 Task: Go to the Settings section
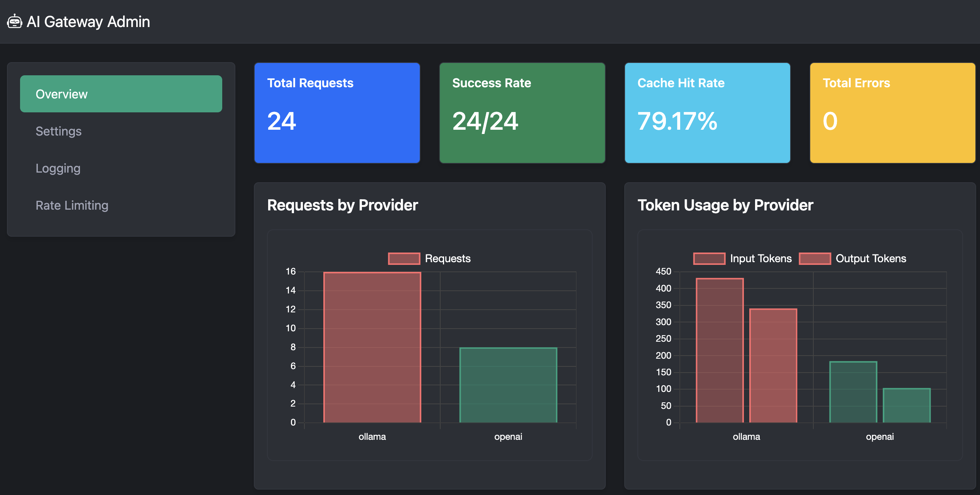pos(59,131)
